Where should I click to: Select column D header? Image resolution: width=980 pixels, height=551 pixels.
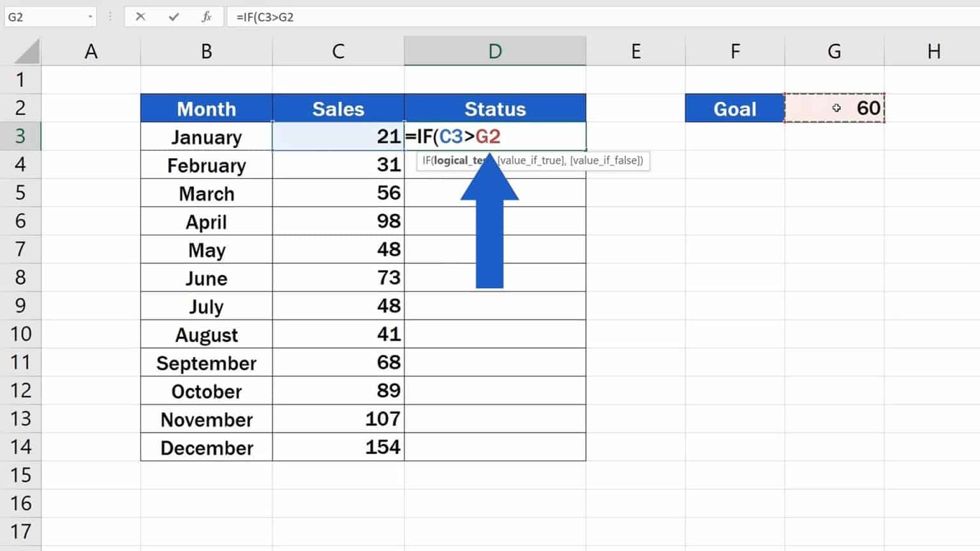tap(495, 51)
